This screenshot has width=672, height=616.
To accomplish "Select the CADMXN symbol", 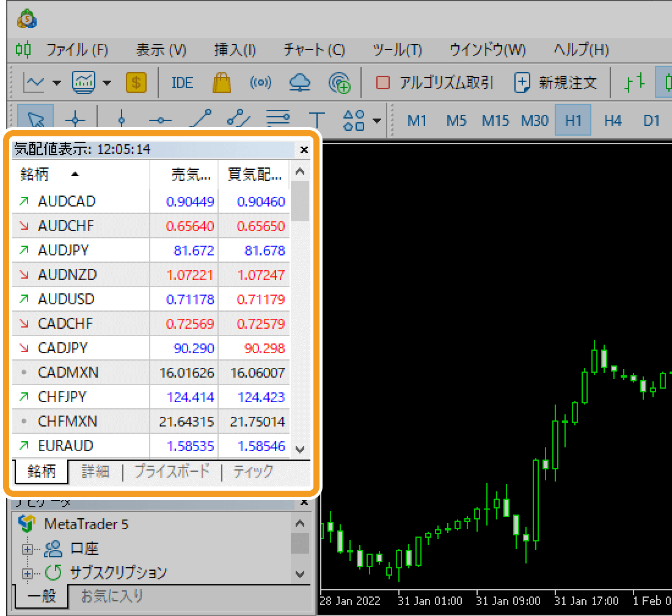I will coord(68,372).
